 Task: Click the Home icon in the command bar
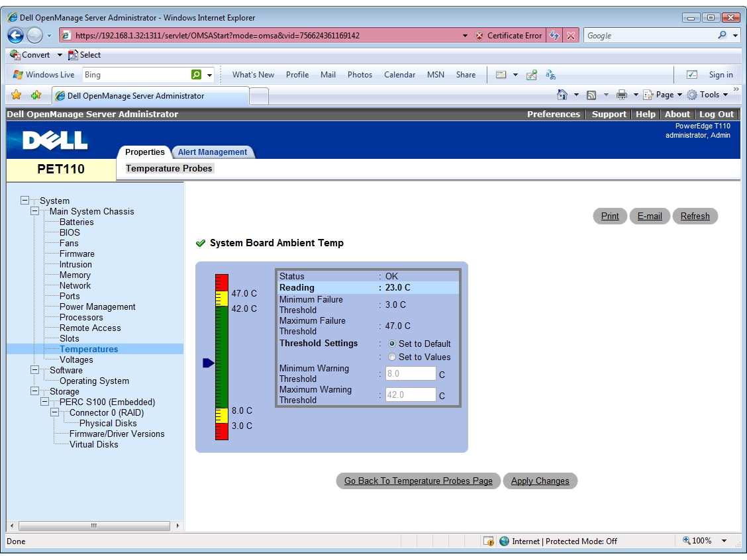click(x=562, y=94)
